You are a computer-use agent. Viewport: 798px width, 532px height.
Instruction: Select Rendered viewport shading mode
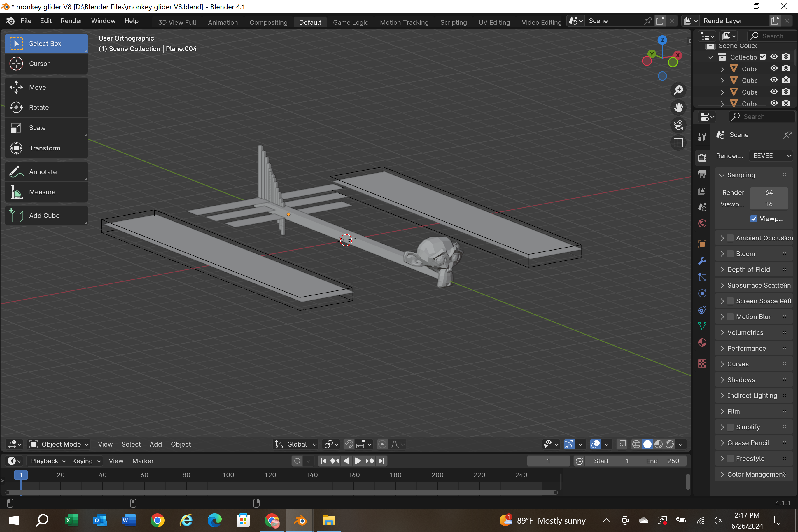670,444
